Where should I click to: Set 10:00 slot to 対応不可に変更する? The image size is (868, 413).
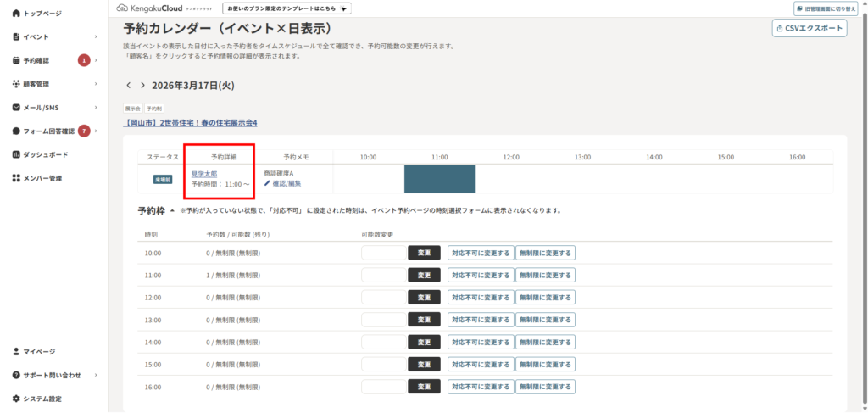coord(481,253)
